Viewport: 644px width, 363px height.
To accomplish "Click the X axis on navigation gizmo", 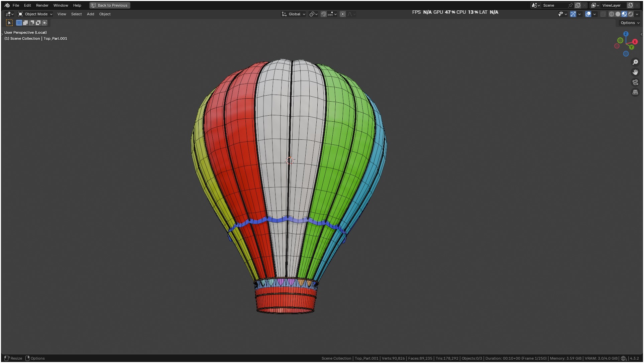I will tap(635, 42).
